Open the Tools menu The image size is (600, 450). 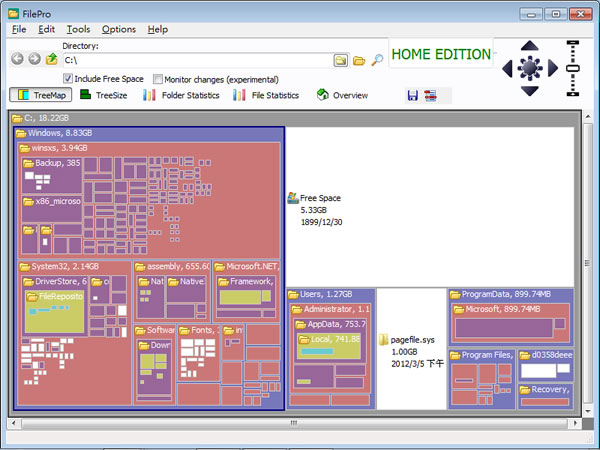click(78, 29)
